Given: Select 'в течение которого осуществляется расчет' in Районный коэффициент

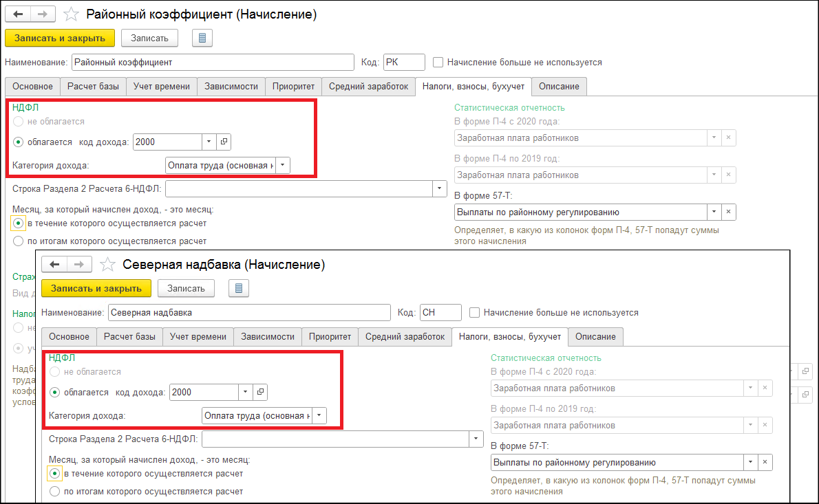Looking at the screenshot, I should coord(19,223).
